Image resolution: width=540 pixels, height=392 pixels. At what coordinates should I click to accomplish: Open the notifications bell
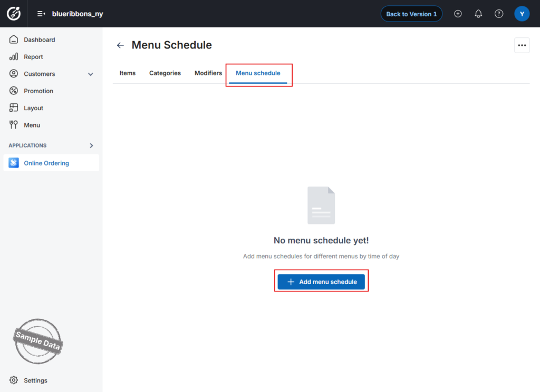click(478, 14)
